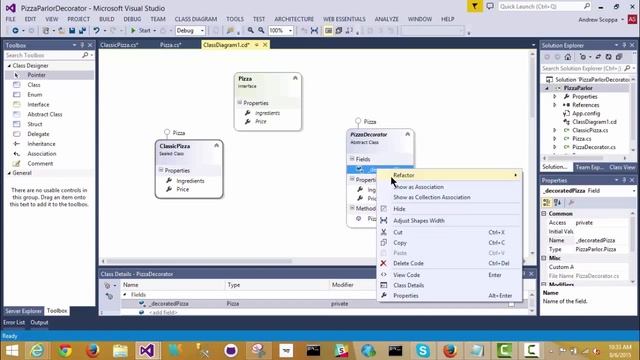Collapse Properties section in ClassicPizza shape
The width and height of the screenshot is (640, 360).
pos(161,170)
